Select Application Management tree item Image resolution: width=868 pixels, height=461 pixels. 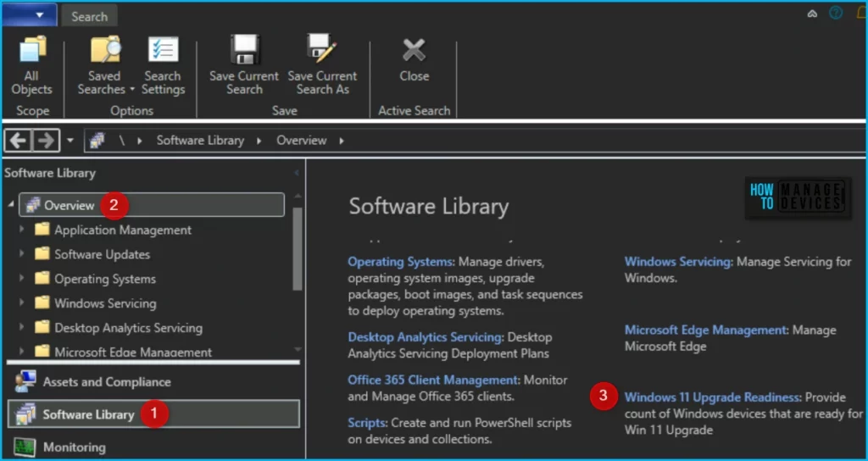click(x=123, y=230)
